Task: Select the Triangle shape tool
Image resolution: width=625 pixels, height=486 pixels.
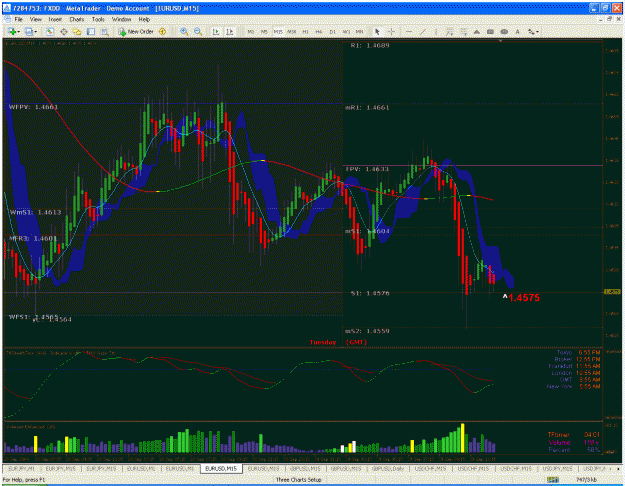Action: click(477, 31)
